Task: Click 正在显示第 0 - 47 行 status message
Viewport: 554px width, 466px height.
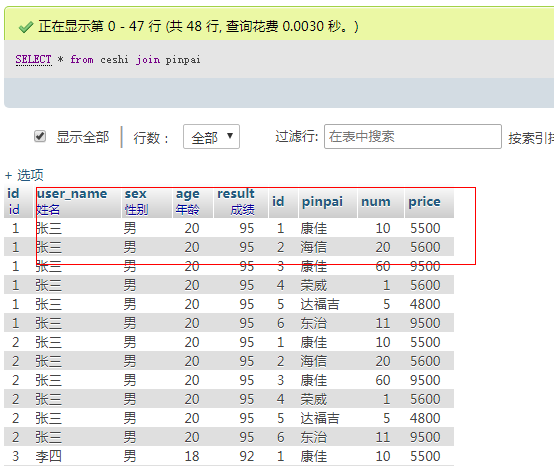Action: pos(198,26)
